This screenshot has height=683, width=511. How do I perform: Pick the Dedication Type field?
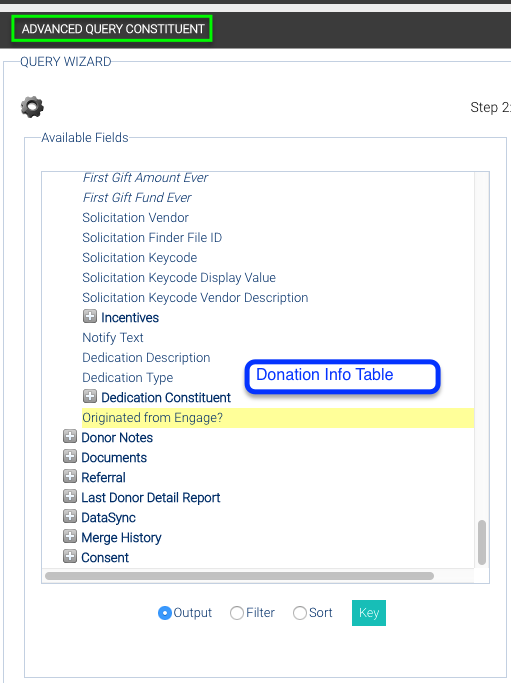tap(128, 378)
